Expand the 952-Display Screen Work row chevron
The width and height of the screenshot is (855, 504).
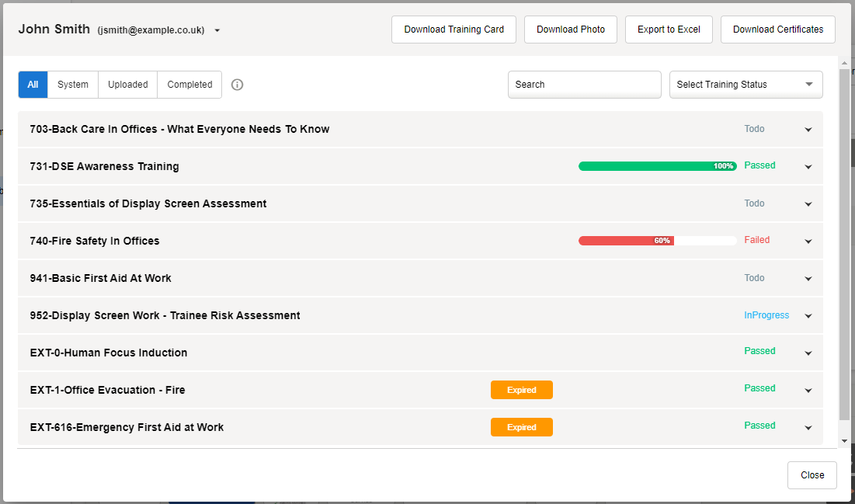(808, 316)
